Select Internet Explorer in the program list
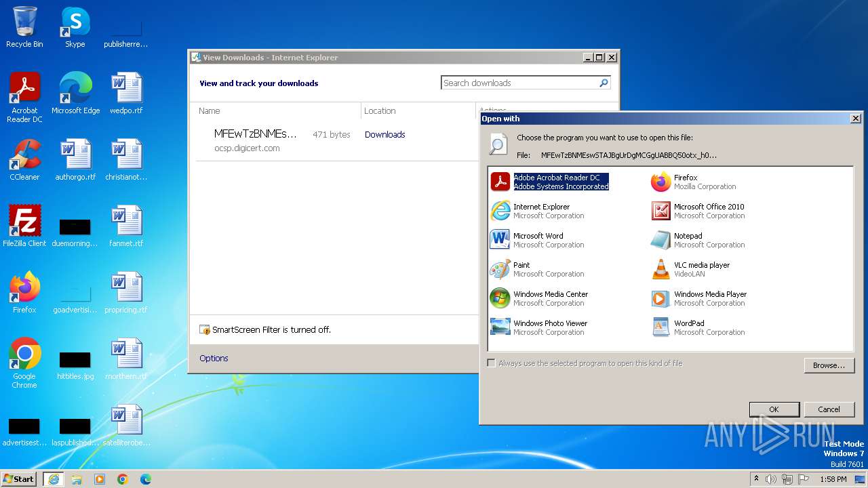This screenshot has height=488, width=868. 537,211
